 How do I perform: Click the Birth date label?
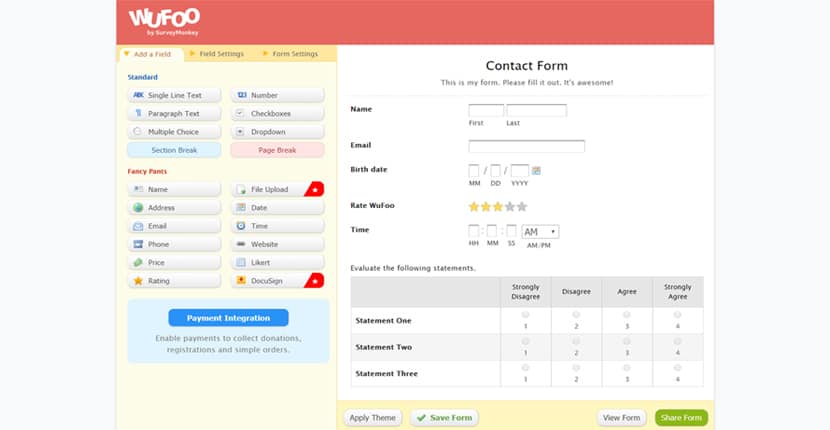coord(368,169)
